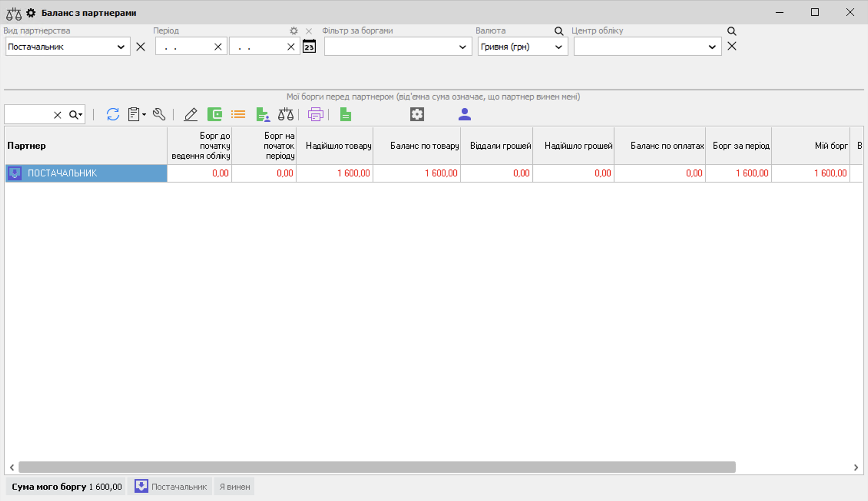Click the wrench tools icon
Screen dimensions: 868x501
click(x=159, y=114)
